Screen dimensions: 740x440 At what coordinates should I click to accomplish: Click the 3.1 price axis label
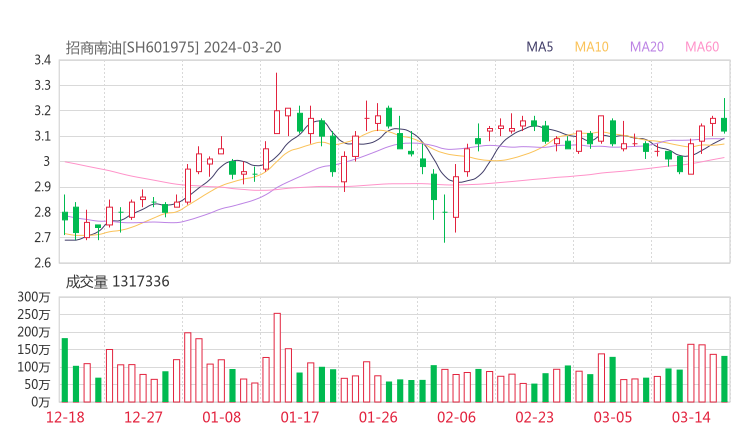point(42,136)
